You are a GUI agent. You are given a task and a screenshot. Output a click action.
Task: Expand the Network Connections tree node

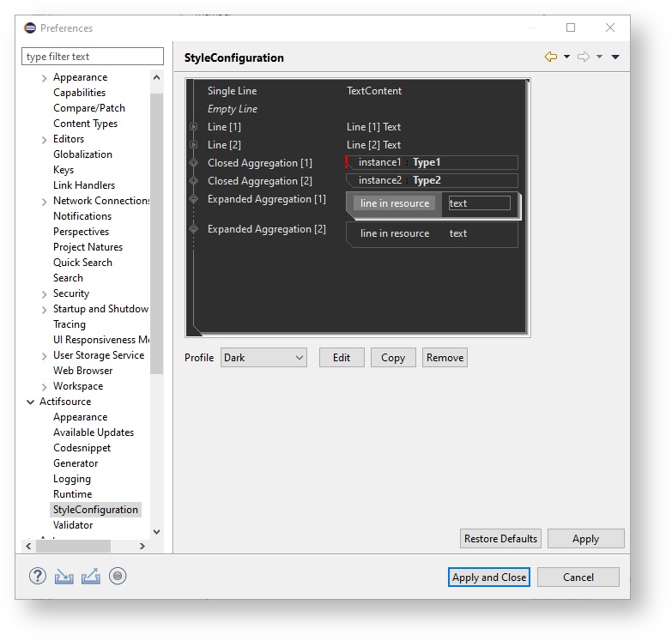point(45,201)
